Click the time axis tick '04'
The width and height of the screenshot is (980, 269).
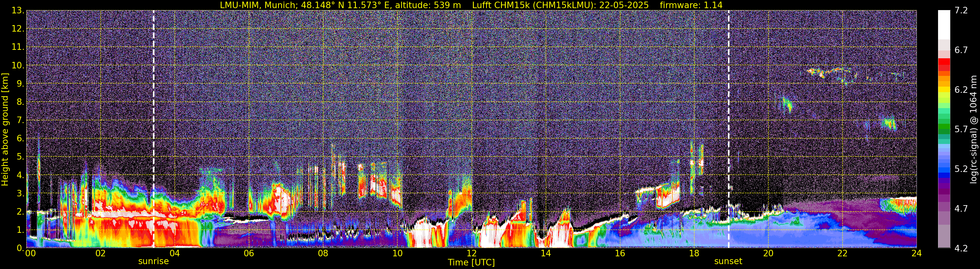point(175,254)
